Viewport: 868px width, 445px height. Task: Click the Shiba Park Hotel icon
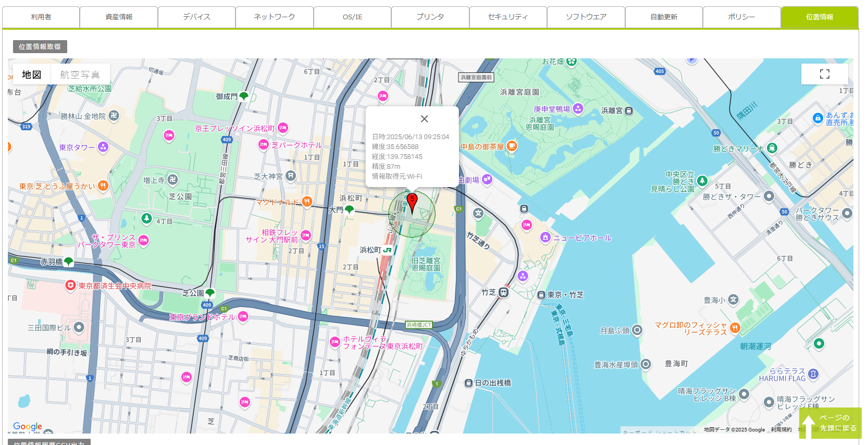tap(264, 145)
